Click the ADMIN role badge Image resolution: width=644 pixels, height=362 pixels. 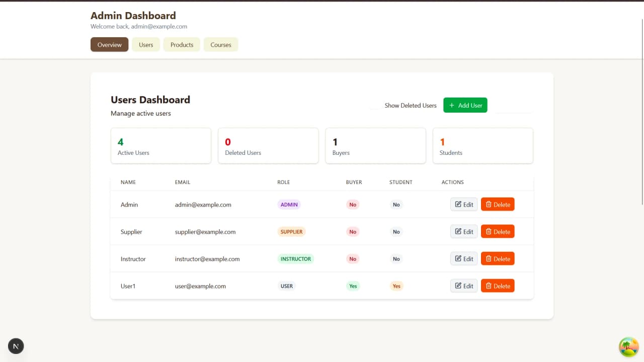[x=289, y=204]
